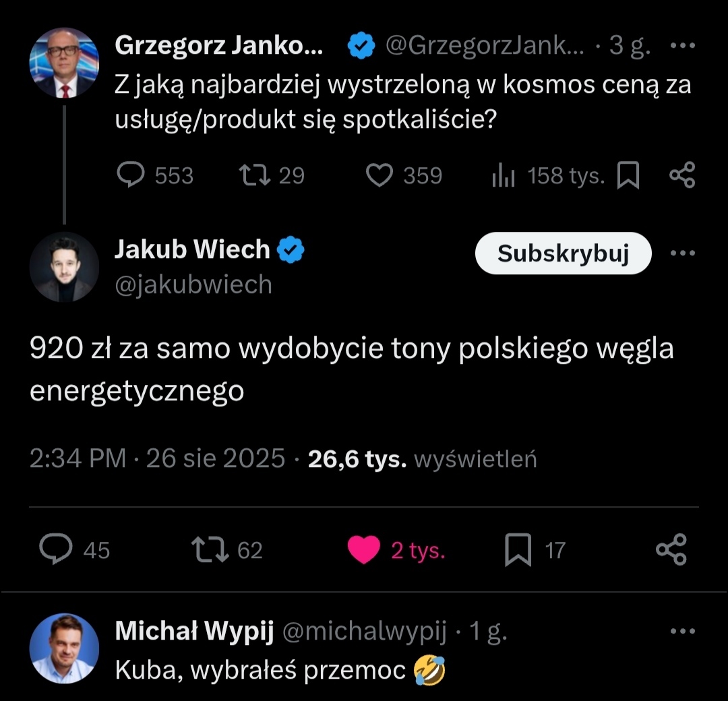Open Michał Wypij's profile name
Screen dimensions: 728x701
point(194,632)
